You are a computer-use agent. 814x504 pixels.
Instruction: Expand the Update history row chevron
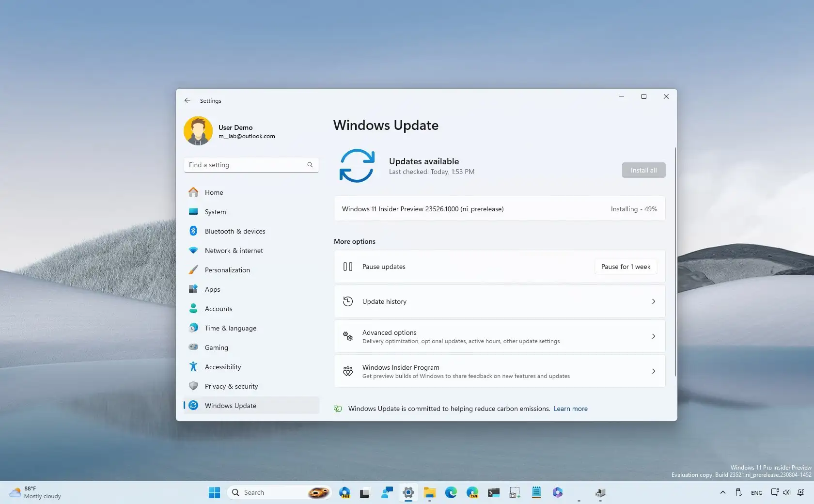[653, 301]
